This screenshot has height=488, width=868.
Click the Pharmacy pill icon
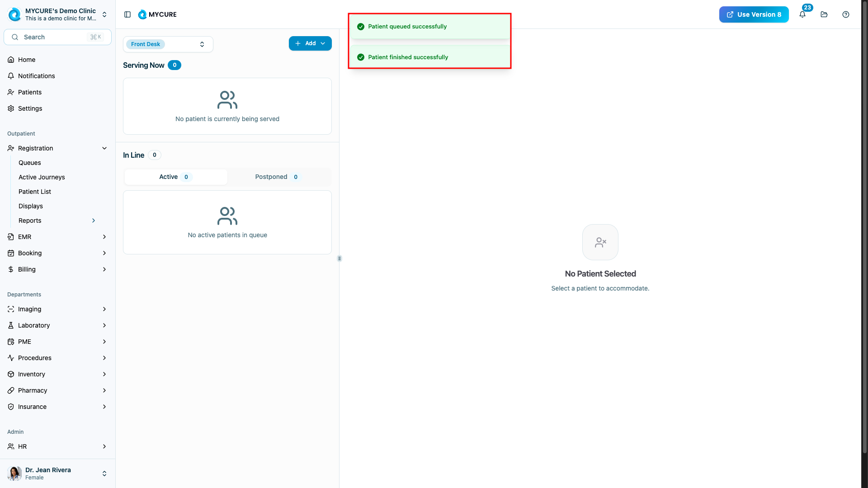click(11, 390)
